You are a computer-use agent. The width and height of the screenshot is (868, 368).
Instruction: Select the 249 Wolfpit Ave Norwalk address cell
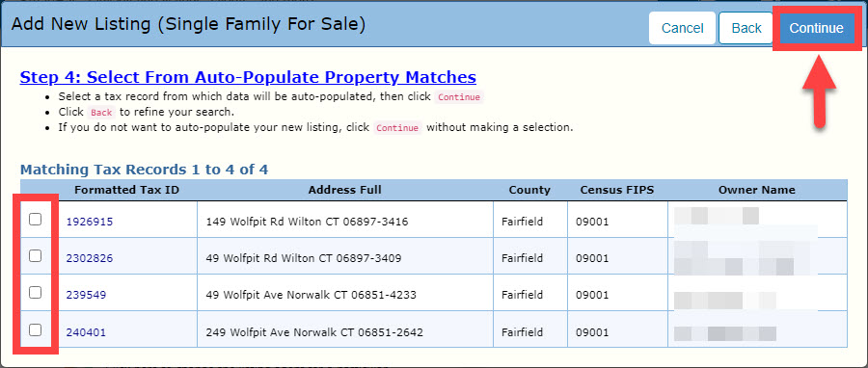[345, 329]
